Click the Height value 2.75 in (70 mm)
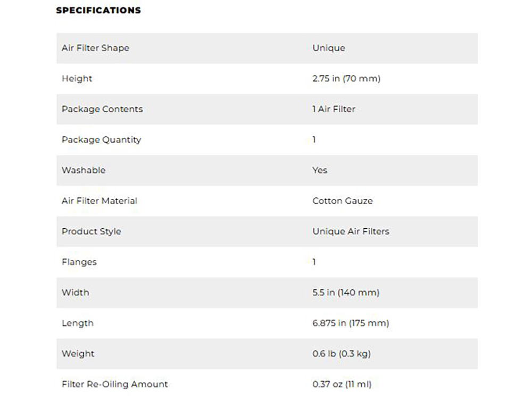 click(346, 79)
